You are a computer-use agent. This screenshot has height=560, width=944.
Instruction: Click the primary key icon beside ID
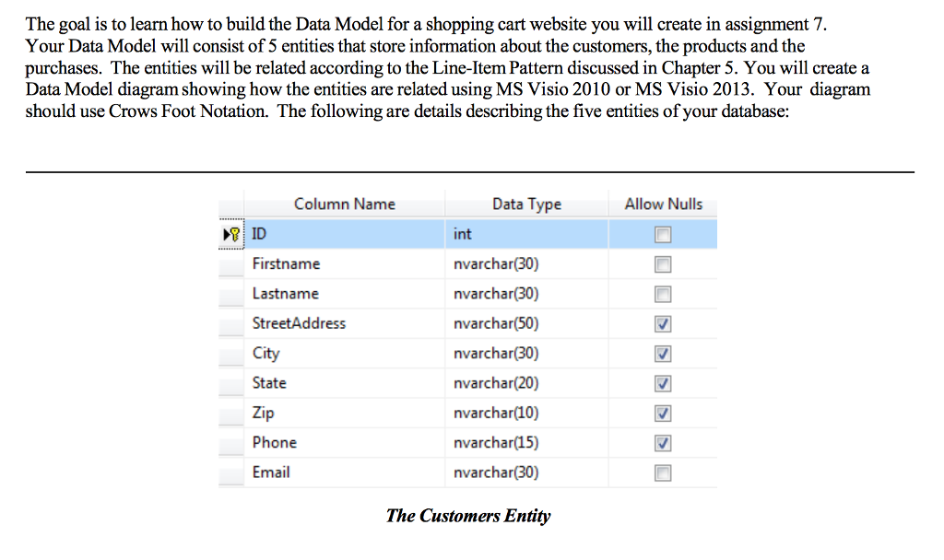235,234
